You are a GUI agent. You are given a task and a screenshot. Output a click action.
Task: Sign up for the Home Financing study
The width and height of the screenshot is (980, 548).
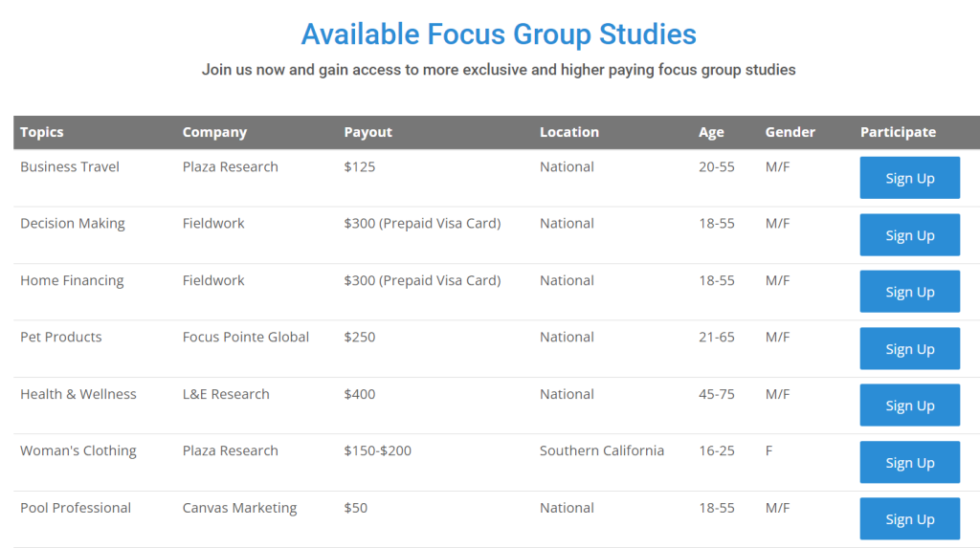point(909,292)
